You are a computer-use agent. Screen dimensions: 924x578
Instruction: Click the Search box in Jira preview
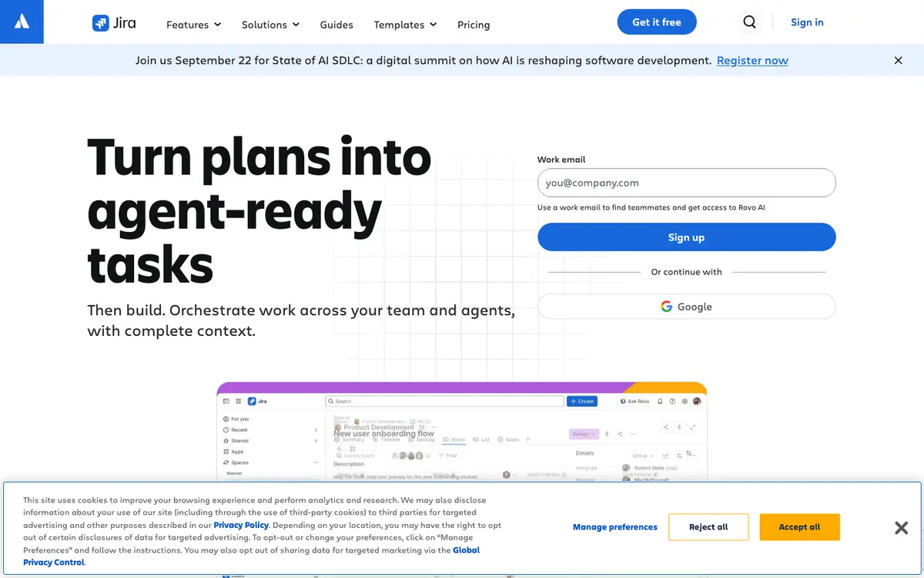(444, 402)
